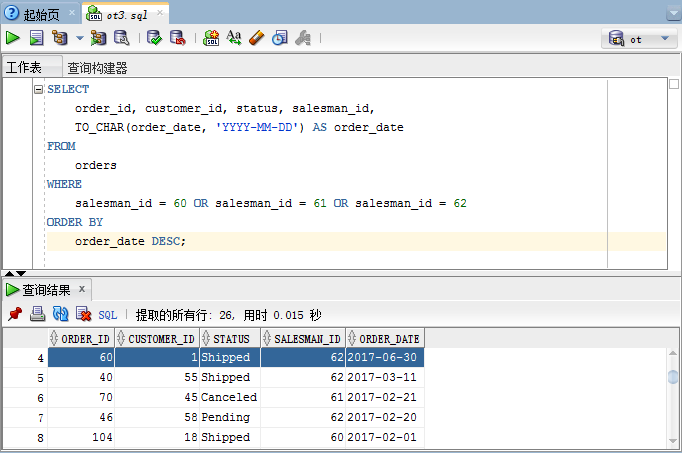The image size is (682, 453).
Task: Pin the query result with red pushpin
Action: coord(14,314)
